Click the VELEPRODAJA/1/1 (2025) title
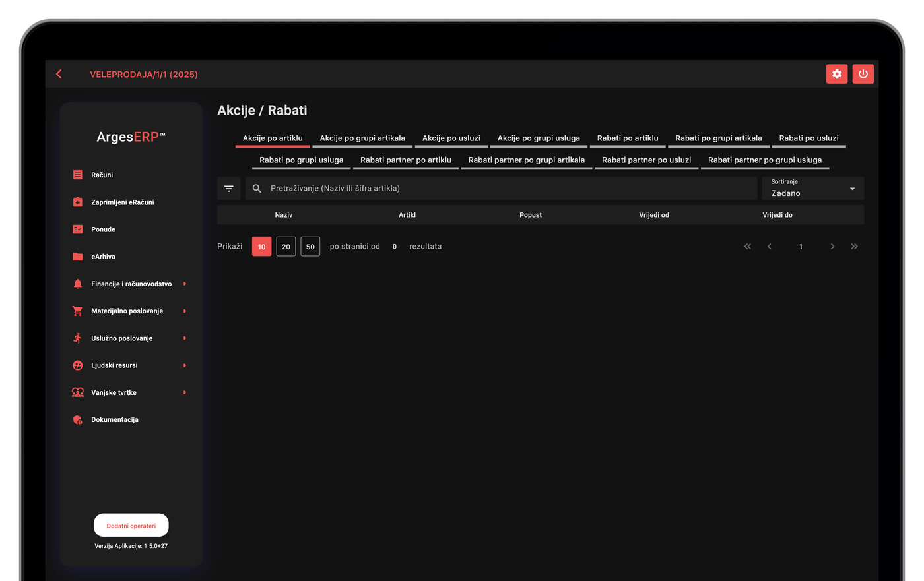924x581 pixels. tap(144, 75)
